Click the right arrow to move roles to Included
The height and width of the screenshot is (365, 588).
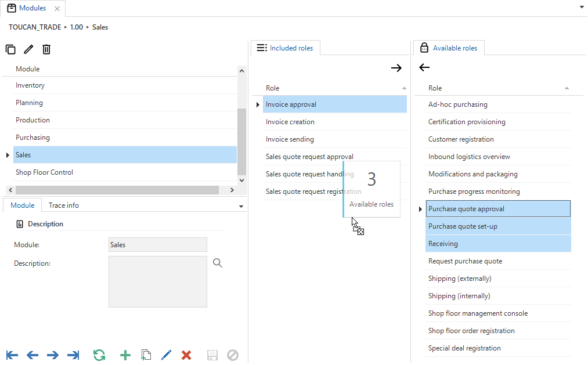(x=396, y=67)
